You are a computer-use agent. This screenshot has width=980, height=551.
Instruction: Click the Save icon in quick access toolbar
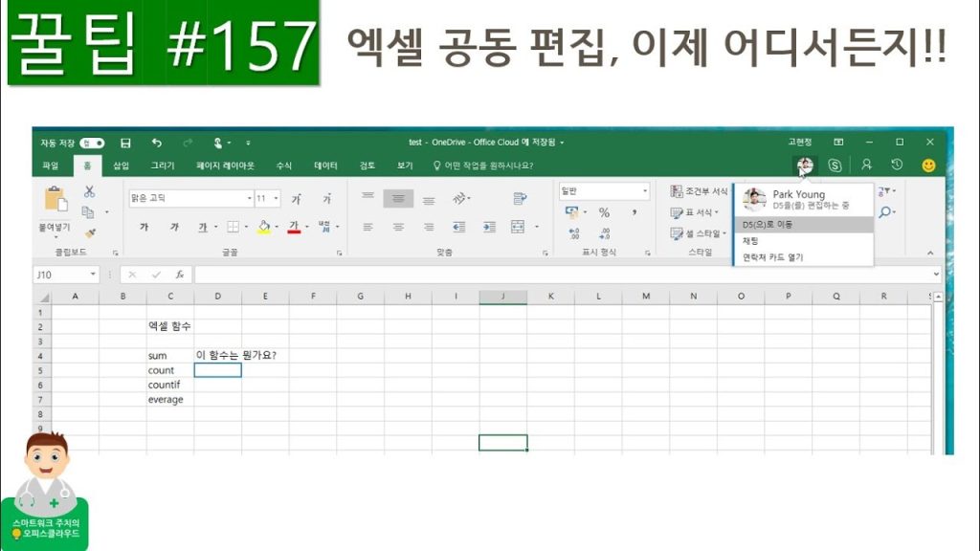125,143
